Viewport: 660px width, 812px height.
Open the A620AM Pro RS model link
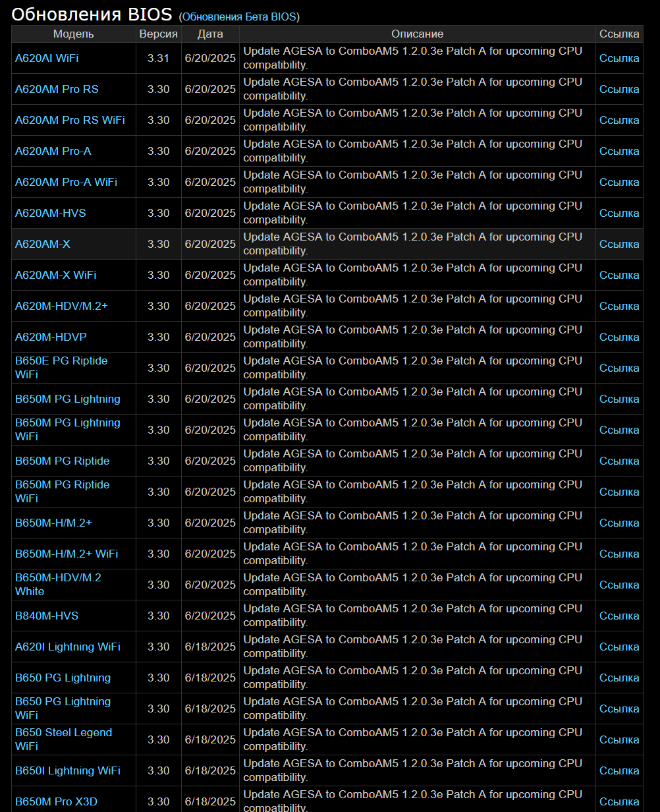pos(57,89)
